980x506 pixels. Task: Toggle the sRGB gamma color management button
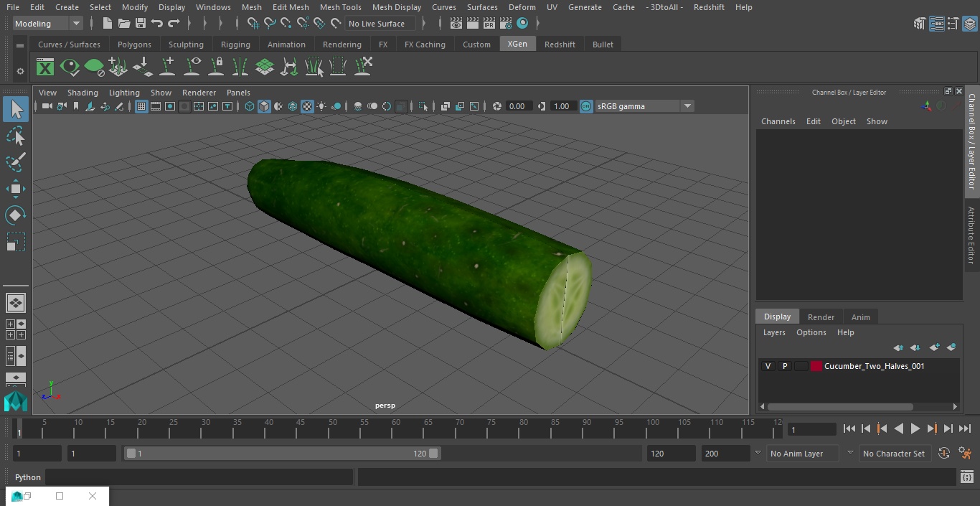click(x=586, y=106)
